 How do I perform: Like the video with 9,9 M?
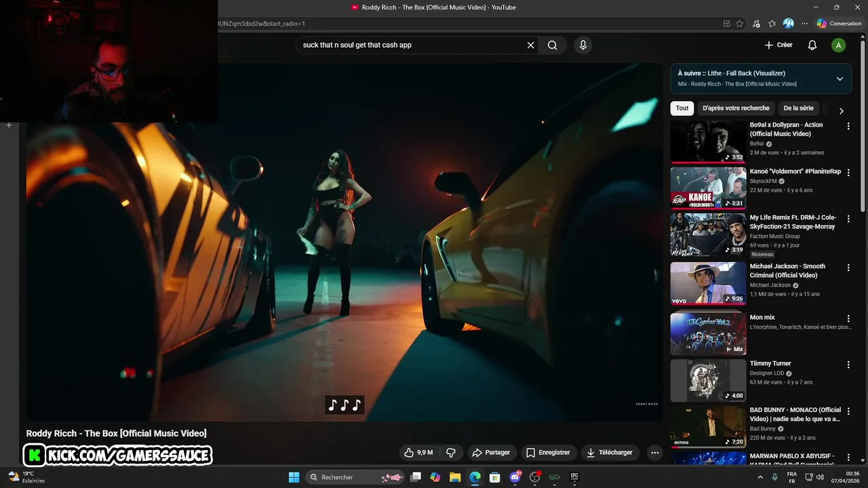point(418,452)
